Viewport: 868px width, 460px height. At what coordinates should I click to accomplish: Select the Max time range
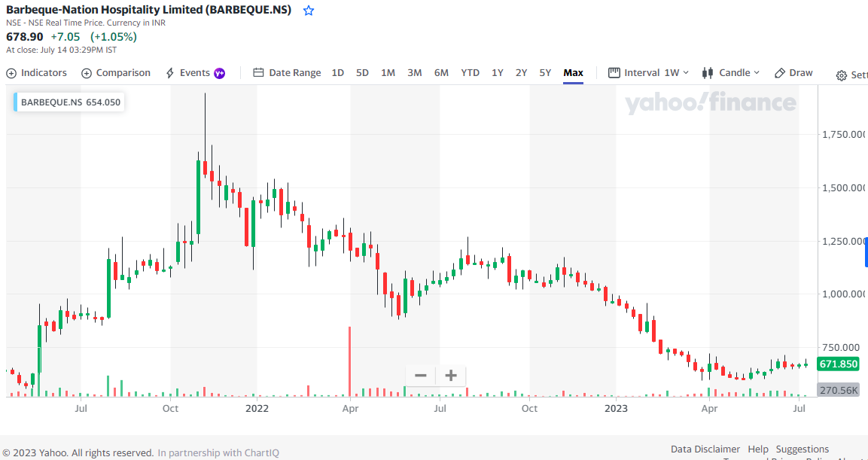(x=573, y=72)
